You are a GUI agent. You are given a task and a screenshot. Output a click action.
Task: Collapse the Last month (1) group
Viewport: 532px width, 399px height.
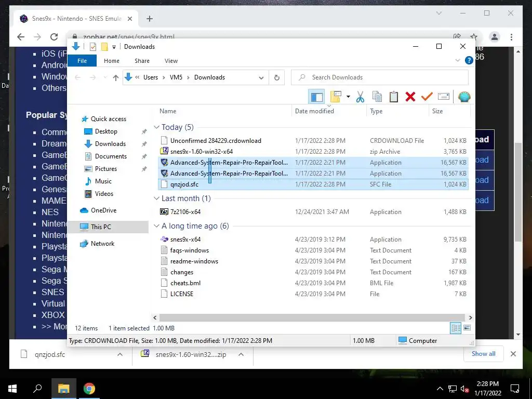pos(156,198)
